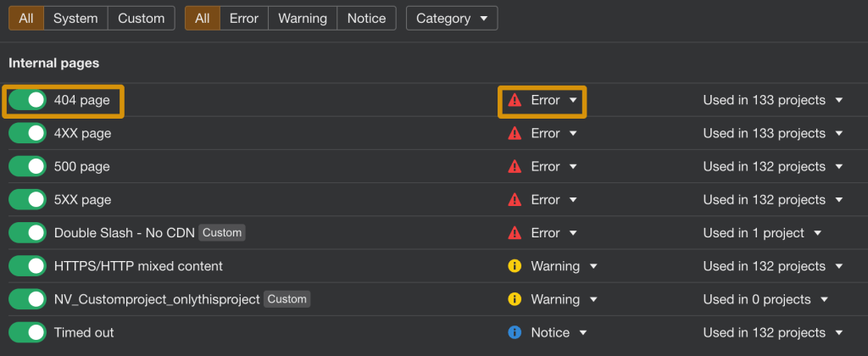Disable the 404 page toggle
This screenshot has height=356, width=868.
[27, 100]
